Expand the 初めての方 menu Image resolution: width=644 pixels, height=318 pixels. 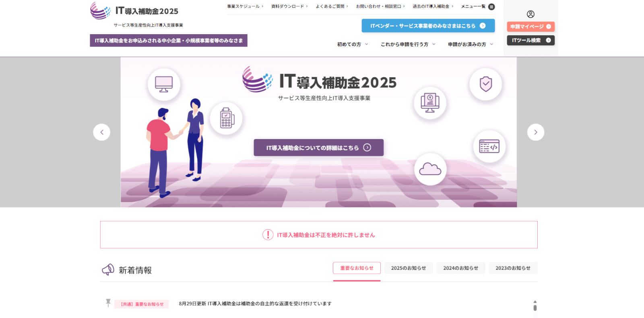coord(353,44)
